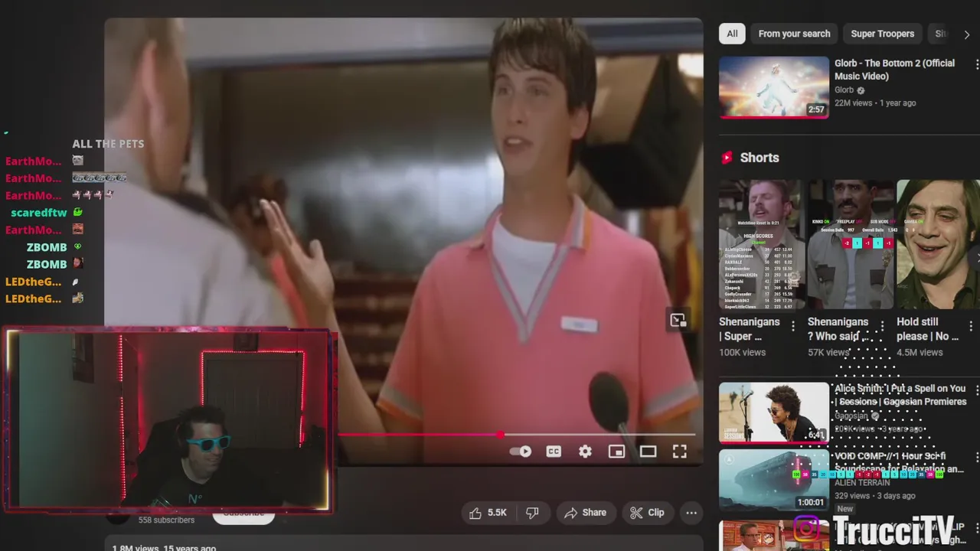Viewport: 980px width, 551px height.
Task: Select the Super Troopers chip
Action: (x=882, y=34)
